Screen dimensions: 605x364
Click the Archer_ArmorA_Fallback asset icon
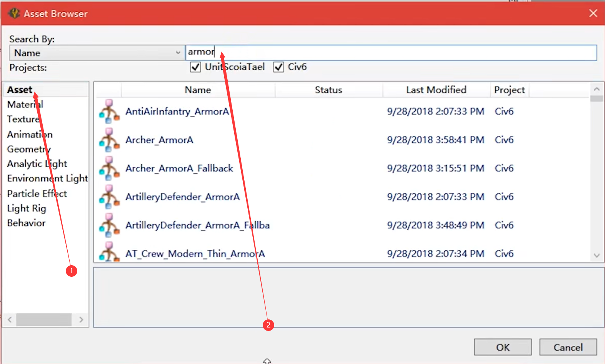tap(109, 168)
